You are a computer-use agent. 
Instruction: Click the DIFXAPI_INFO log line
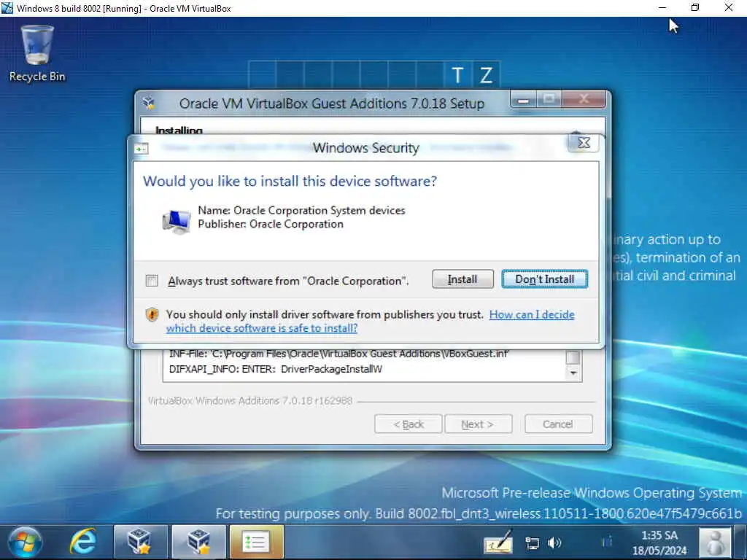(275, 369)
